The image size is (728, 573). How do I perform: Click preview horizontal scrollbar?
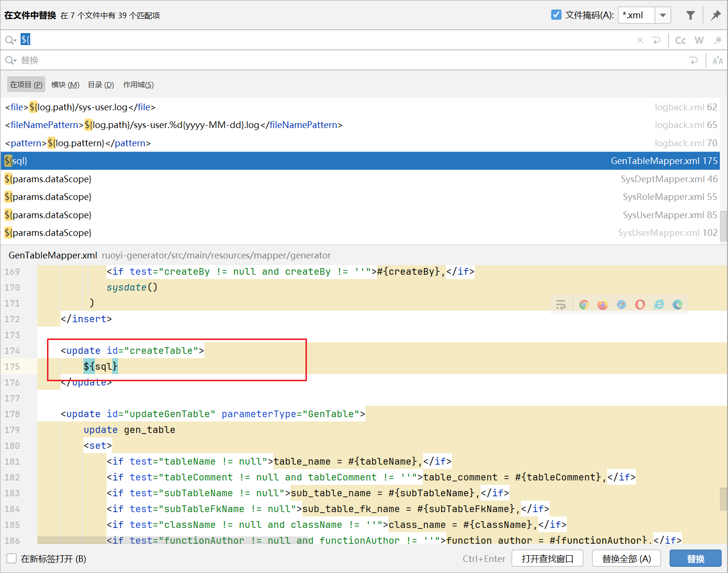[x=173, y=540]
